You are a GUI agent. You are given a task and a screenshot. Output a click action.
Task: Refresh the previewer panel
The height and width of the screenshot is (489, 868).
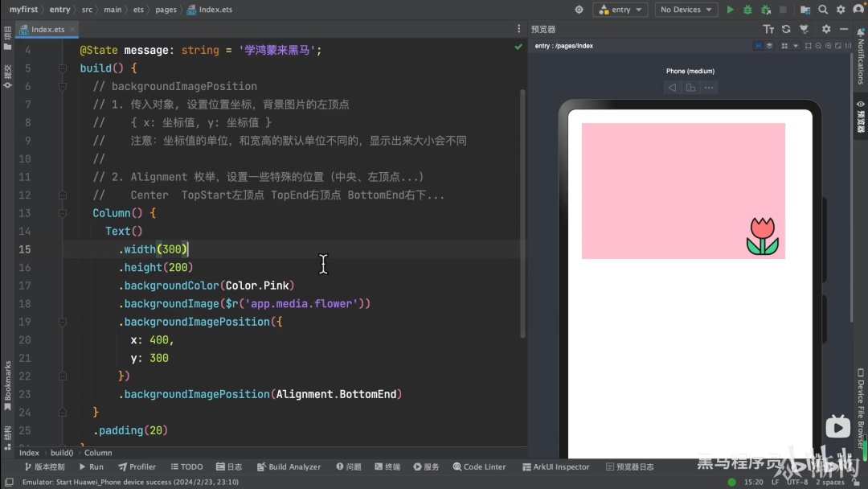(x=786, y=29)
